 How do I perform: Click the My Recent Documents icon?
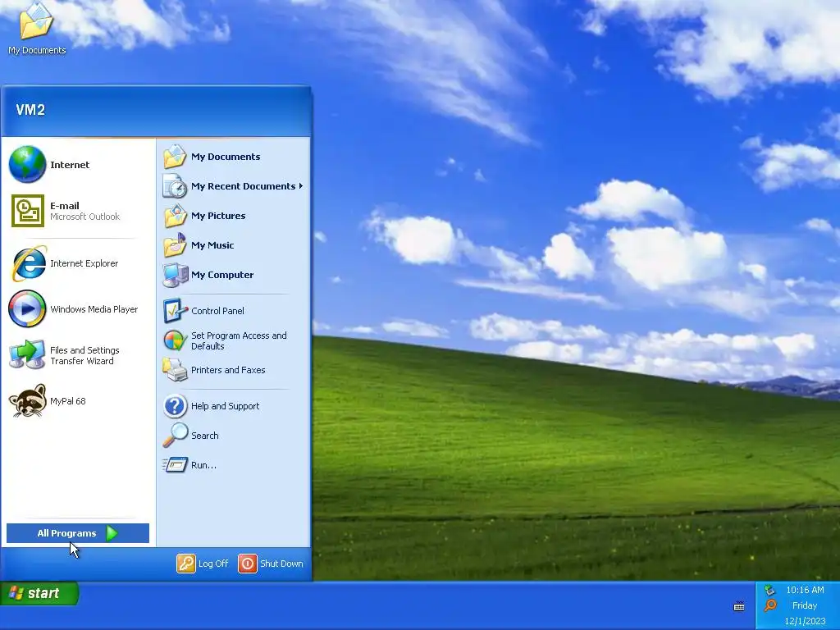[x=176, y=186]
